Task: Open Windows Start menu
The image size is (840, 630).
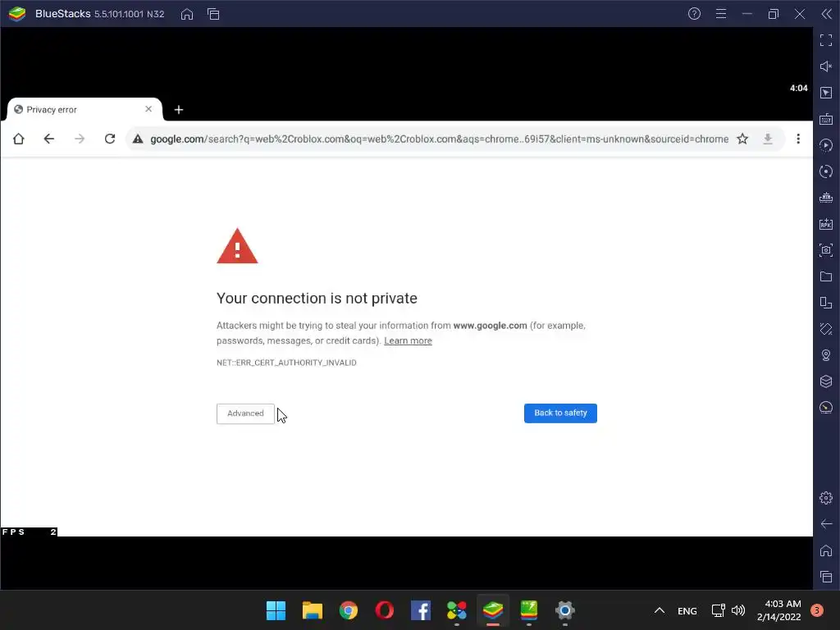Action: (x=276, y=610)
